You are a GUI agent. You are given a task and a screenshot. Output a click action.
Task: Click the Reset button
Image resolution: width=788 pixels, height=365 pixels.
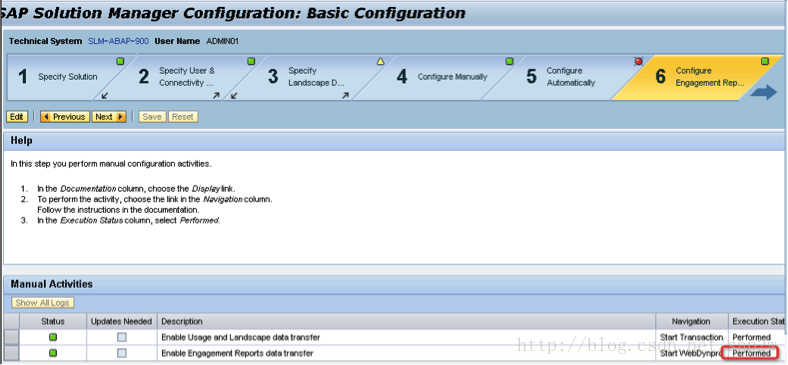183,117
